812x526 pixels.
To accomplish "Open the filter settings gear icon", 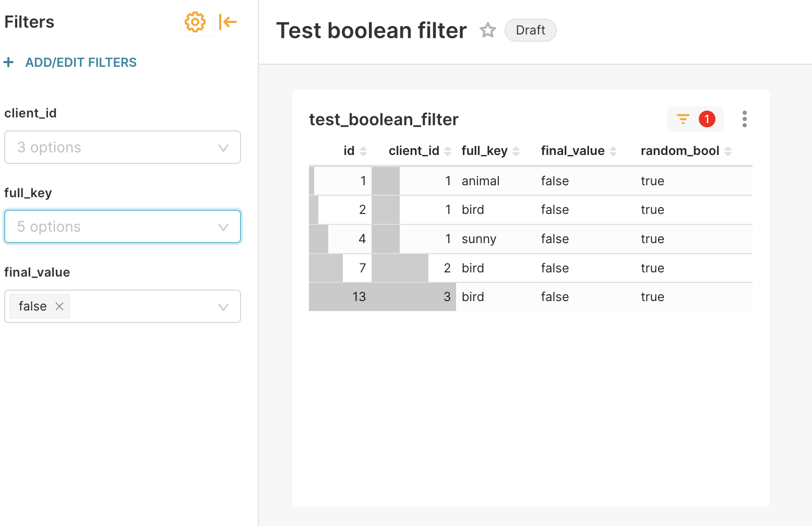I will 195,22.
